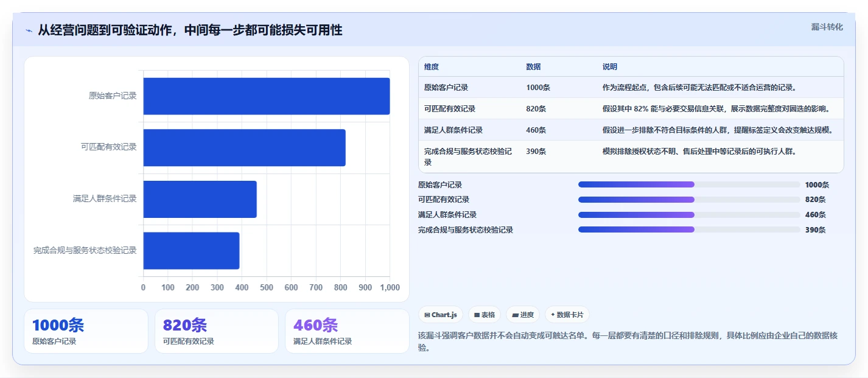868x378 pixels.
Task: Click the 原始客户记录 progress bar
Action: coord(689,184)
